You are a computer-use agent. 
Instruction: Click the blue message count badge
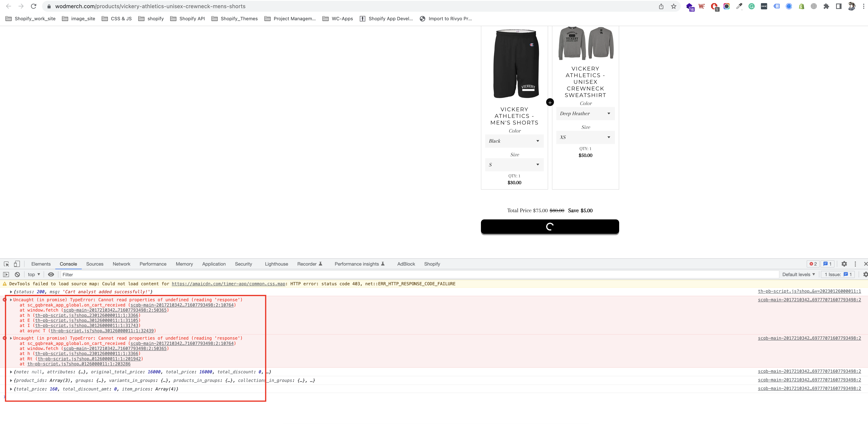pyautogui.click(x=828, y=264)
